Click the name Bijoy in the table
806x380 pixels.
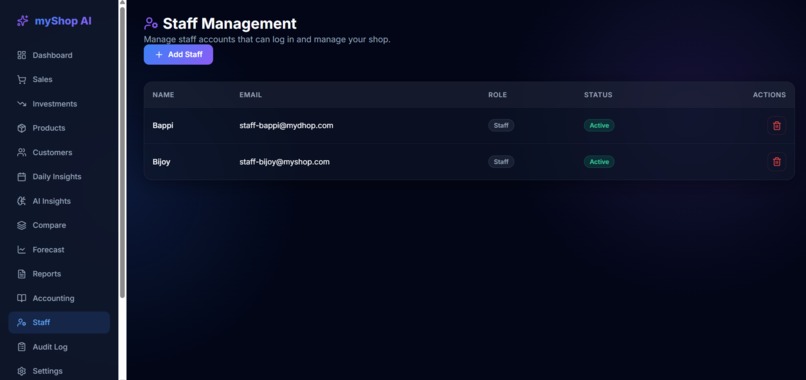coord(161,162)
